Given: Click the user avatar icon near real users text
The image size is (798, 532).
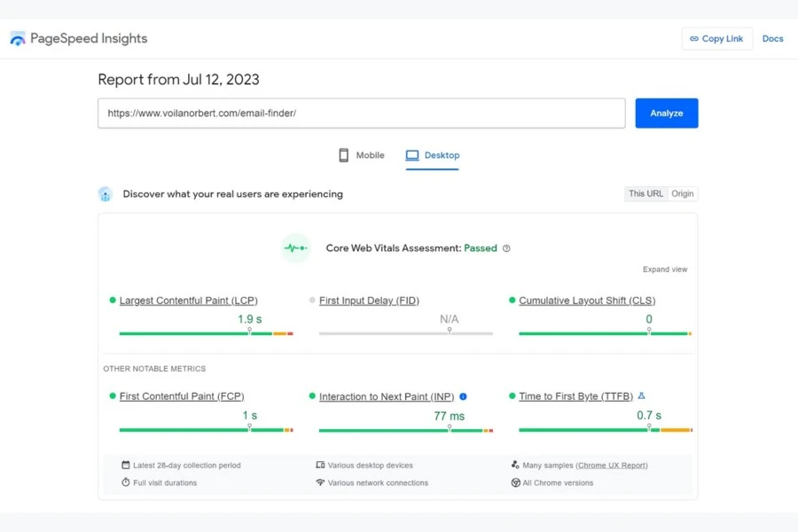Looking at the screenshot, I should click(106, 193).
